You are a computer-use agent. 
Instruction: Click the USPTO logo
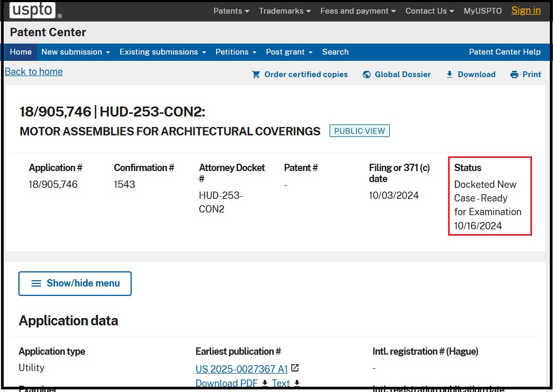point(33,10)
